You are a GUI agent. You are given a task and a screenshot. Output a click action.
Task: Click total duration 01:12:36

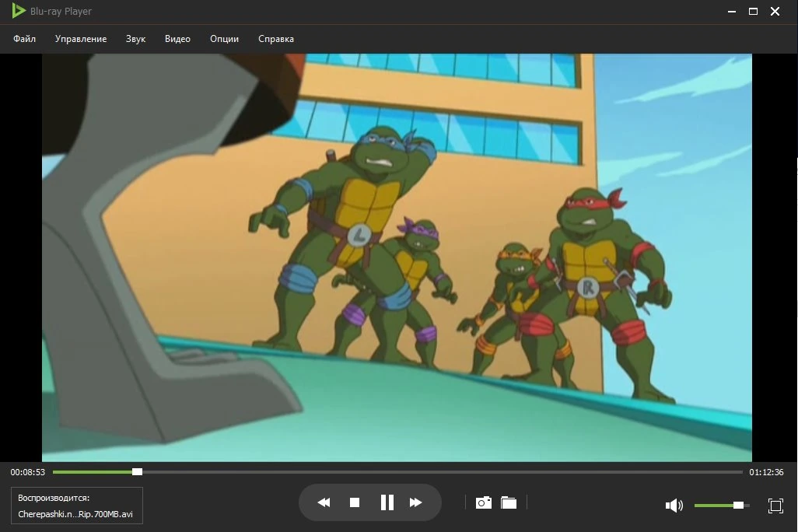(x=766, y=472)
